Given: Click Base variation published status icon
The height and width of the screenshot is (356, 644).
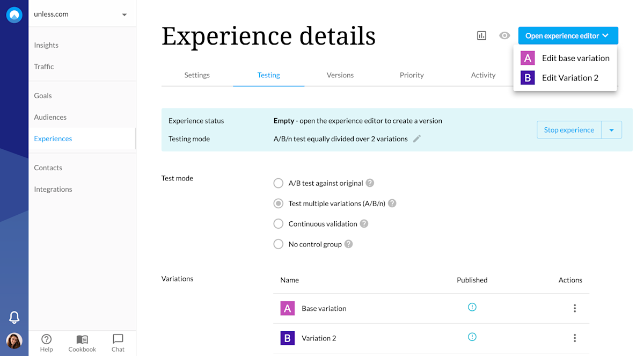Looking at the screenshot, I should [472, 307].
